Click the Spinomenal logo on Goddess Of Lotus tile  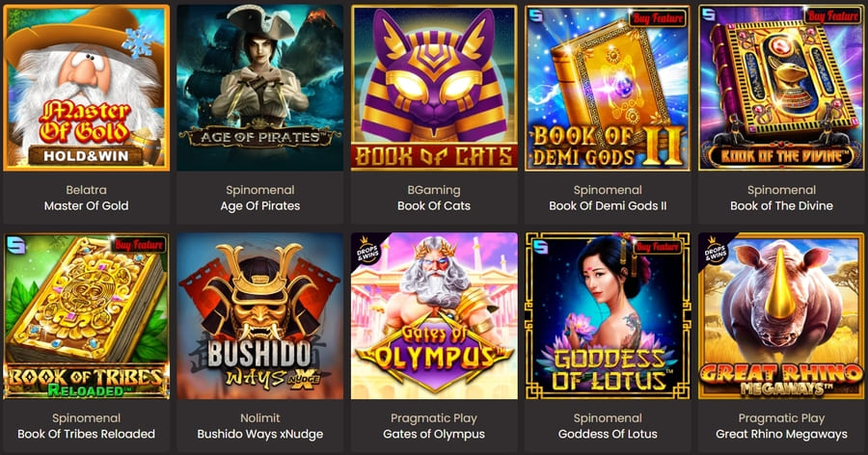pyautogui.click(x=540, y=247)
